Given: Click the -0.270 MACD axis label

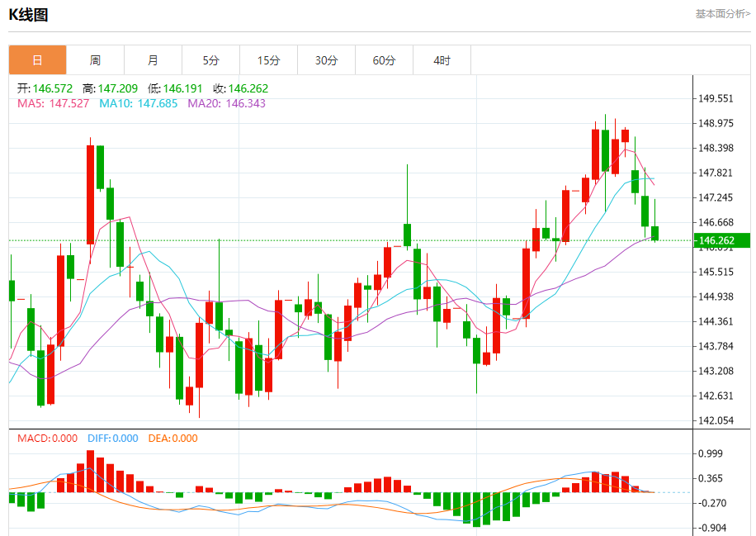Looking at the screenshot, I should coord(711,503).
